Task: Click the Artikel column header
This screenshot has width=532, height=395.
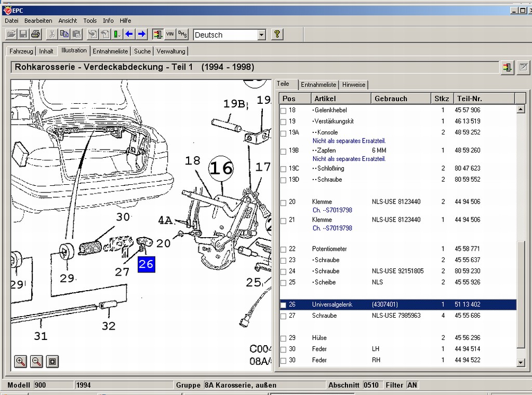Action: 341,99
